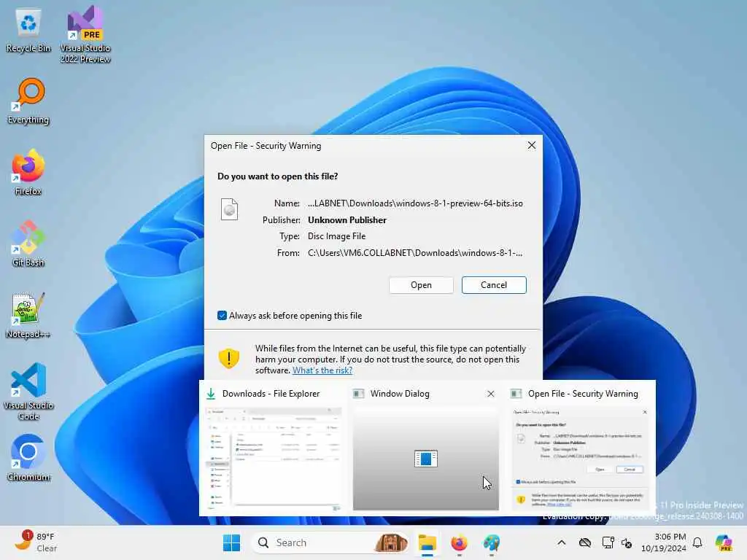
Task: Switch to Open File - Security Warning thumbnail
Action: point(579,459)
